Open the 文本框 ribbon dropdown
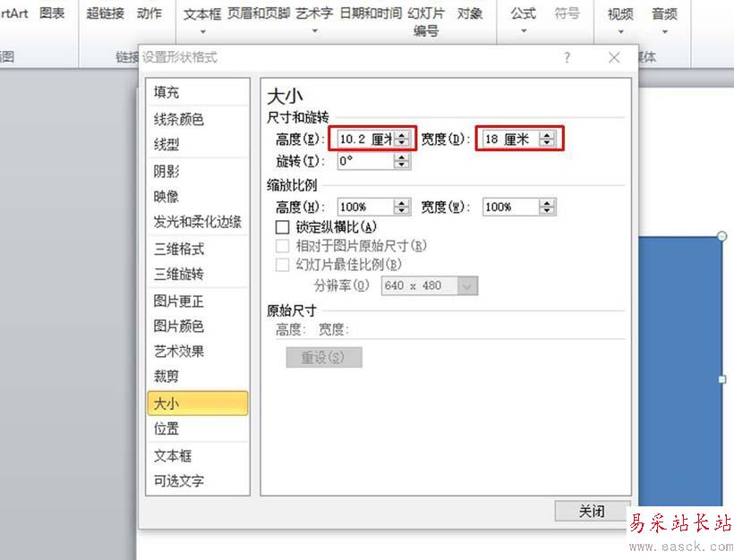734x560 pixels. tap(202, 20)
